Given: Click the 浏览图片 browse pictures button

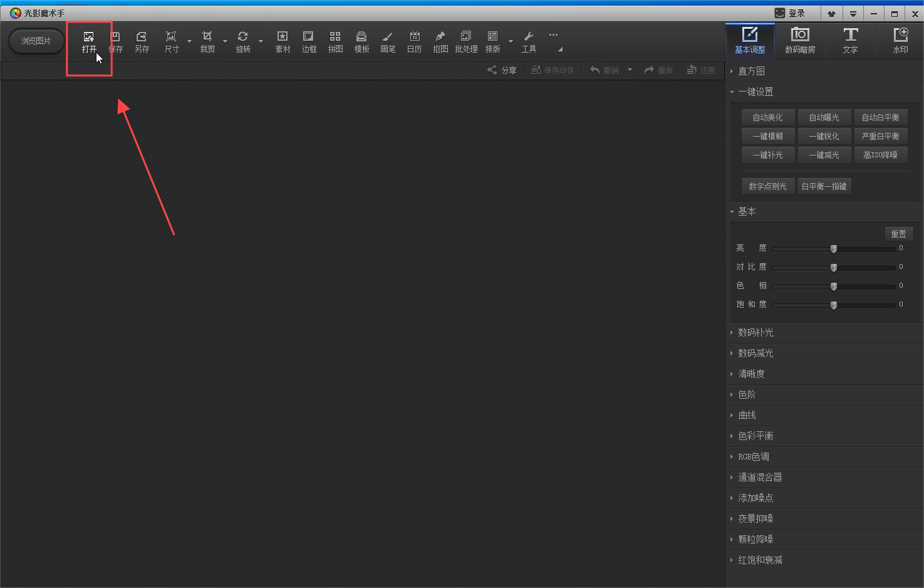Looking at the screenshot, I should point(36,41).
